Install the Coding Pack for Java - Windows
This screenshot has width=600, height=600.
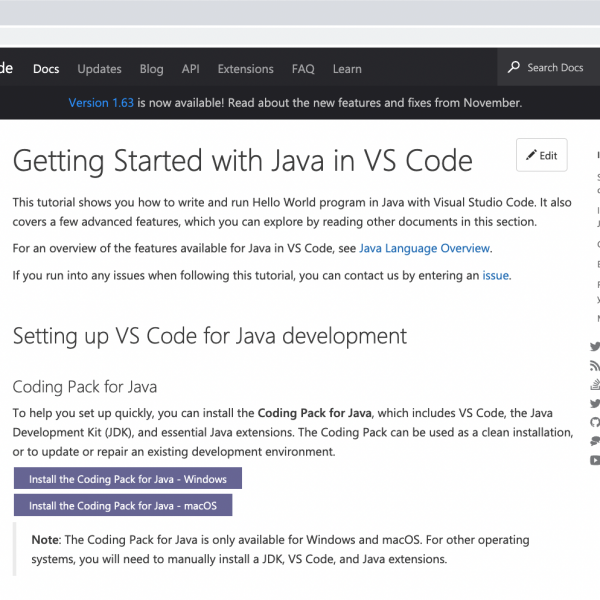click(x=128, y=479)
